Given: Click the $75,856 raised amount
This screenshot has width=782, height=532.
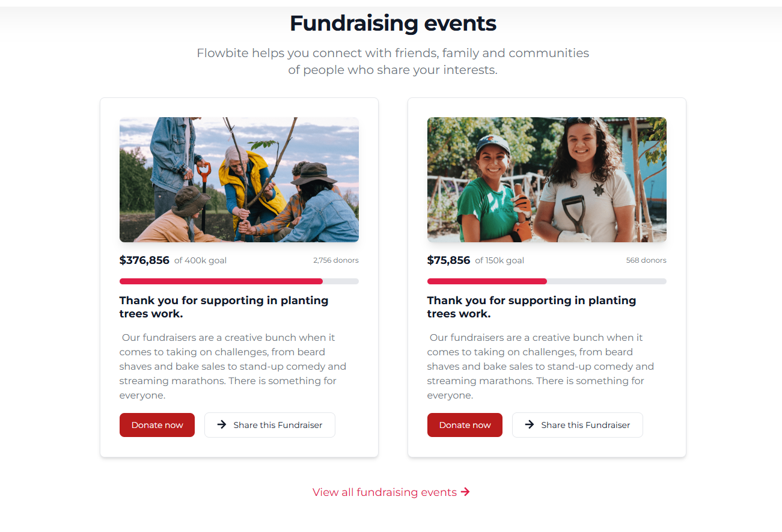Looking at the screenshot, I should click(x=448, y=260).
